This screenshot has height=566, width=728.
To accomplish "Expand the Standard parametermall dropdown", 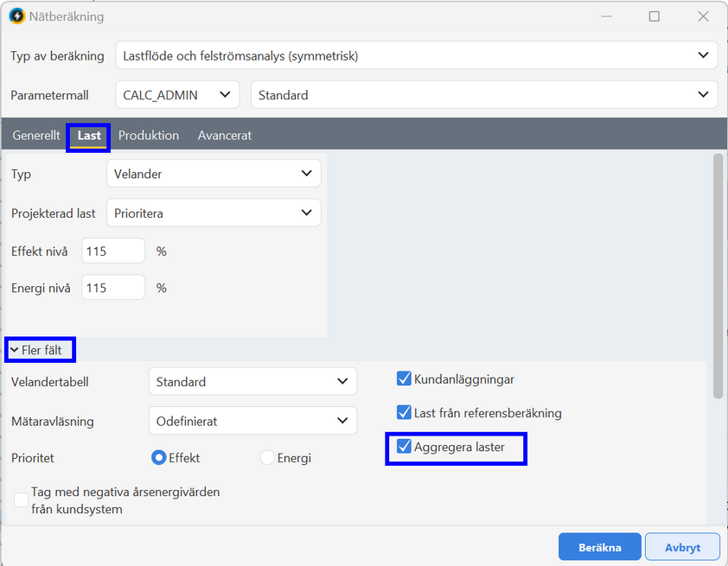I will (484, 95).
